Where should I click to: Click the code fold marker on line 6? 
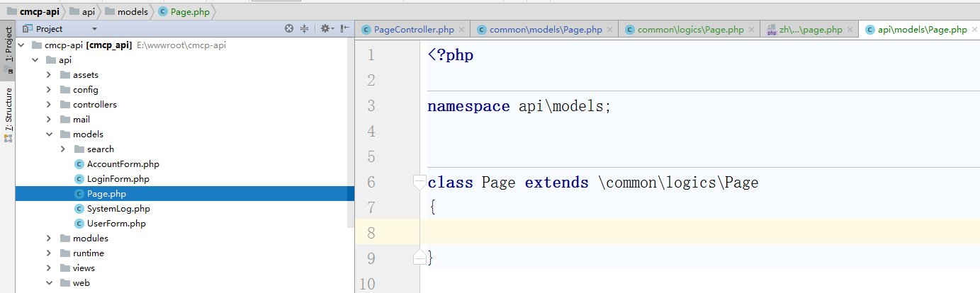pos(419,183)
